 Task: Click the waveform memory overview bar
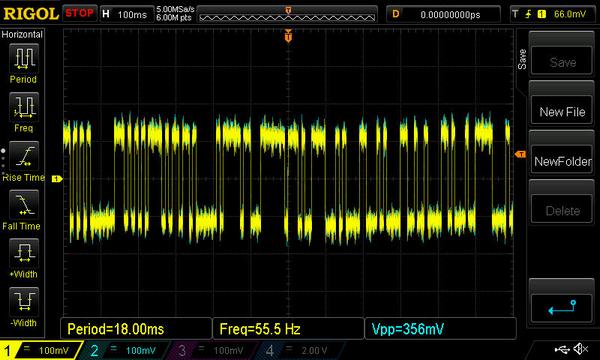coord(287,15)
